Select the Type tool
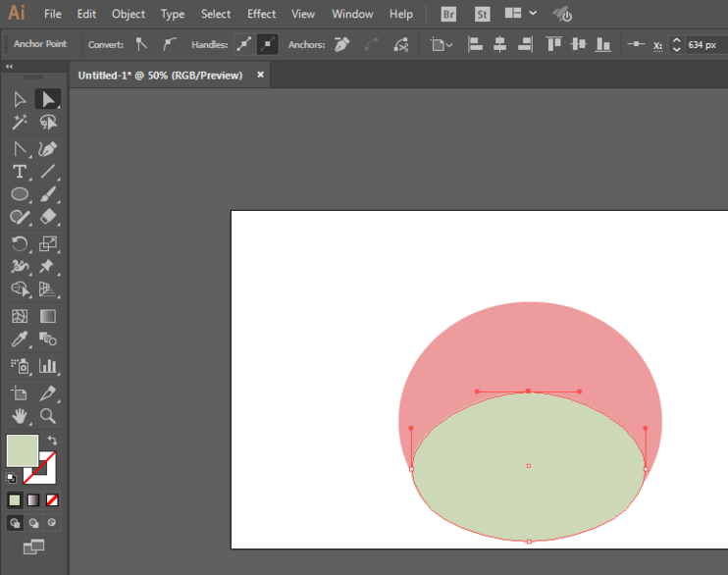Viewport: 728px width, 575px height. 19,172
